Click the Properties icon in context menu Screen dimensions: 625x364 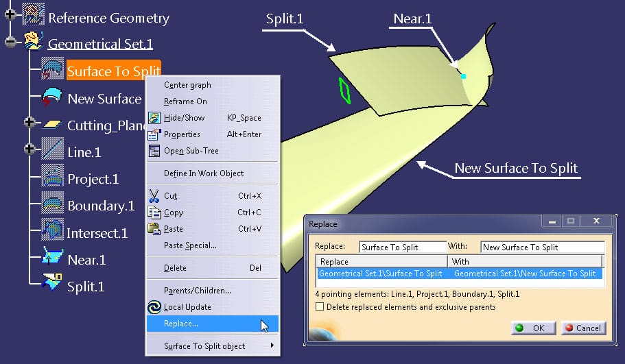click(x=154, y=134)
